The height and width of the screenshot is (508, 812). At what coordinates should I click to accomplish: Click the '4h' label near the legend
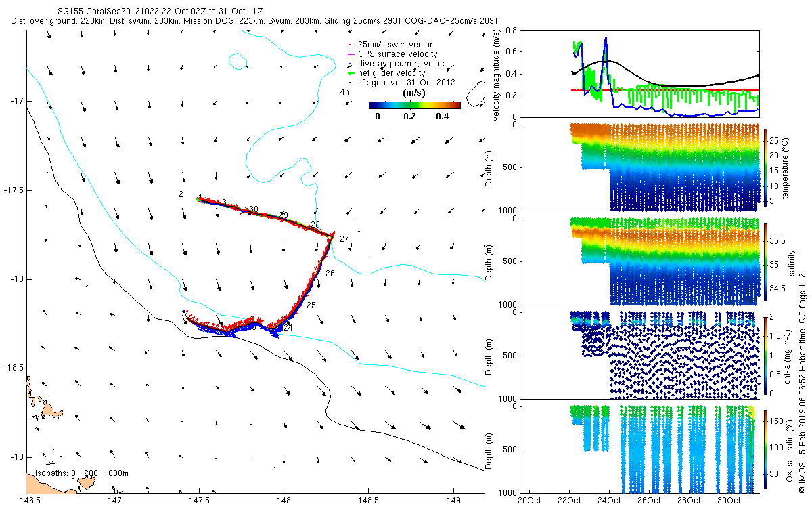click(344, 92)
